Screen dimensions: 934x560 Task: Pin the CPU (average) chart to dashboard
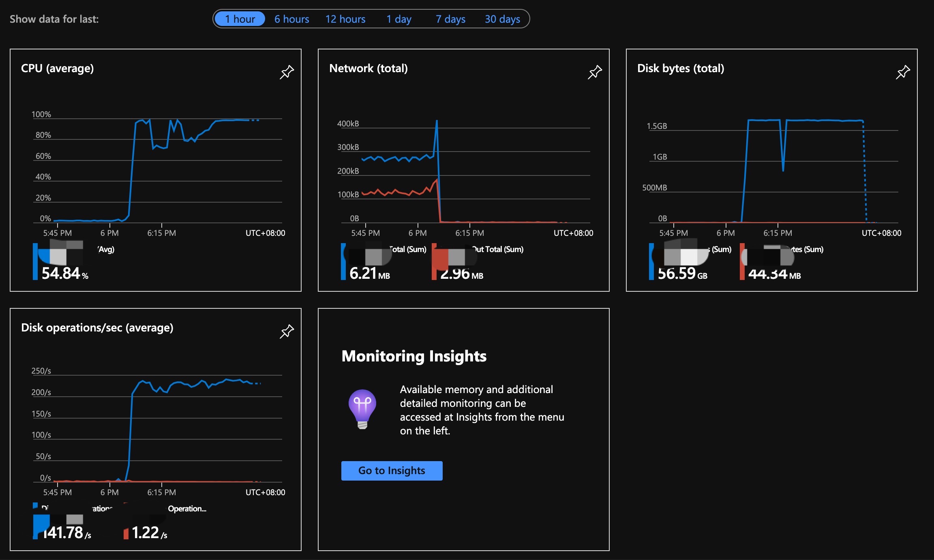pyautogui.click(x=286, y=72)
